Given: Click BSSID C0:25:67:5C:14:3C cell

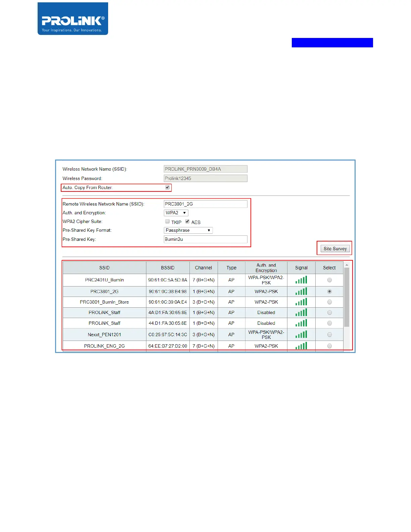Looking at the screenshot, I should pyautogui.click(x=168, y=335).
